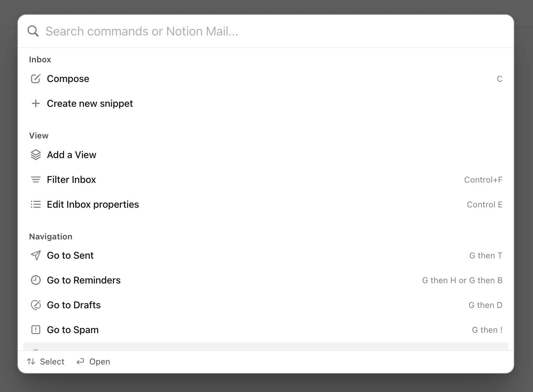Click the Select arrows hint
The height and width of the screenshot is (392, 533).
coord(46,362)
